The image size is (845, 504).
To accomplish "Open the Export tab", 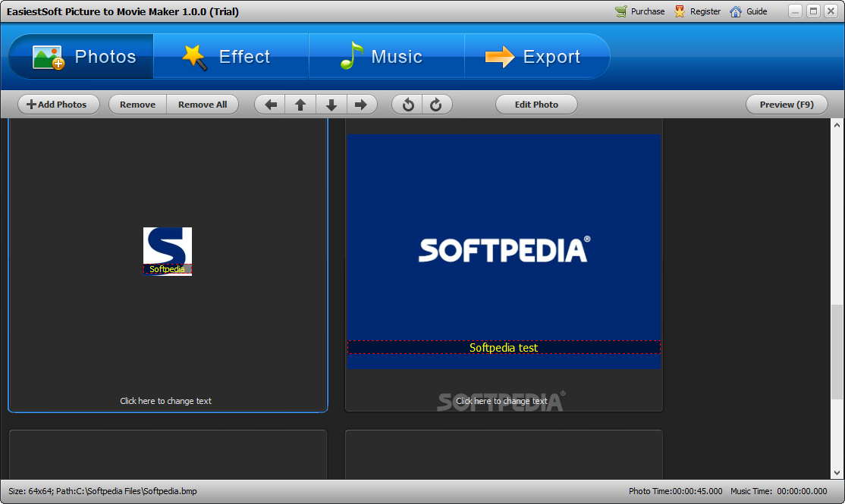I will coord(537,57).
